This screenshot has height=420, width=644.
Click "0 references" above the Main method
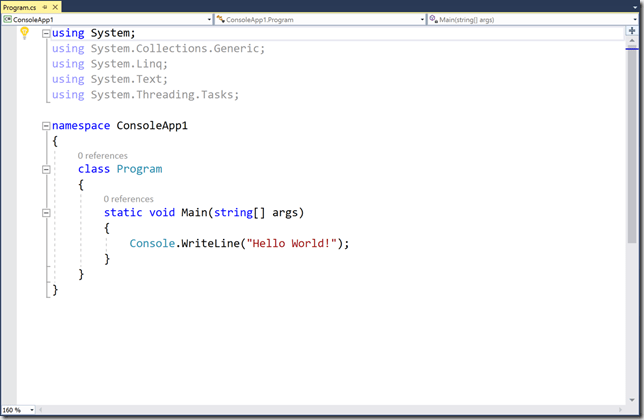click(x=129, y=199)
